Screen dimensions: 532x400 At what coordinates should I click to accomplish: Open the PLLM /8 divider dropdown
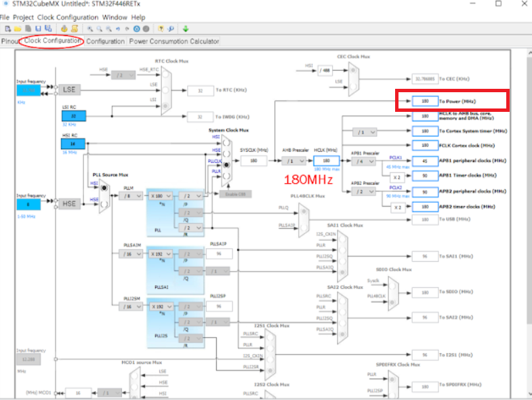tap(131, 196)
